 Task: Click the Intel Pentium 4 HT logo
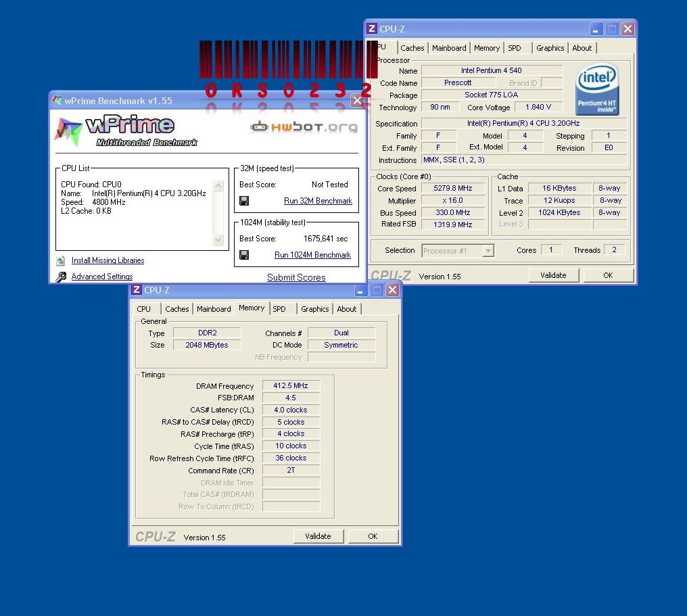(x=597, y=90)
